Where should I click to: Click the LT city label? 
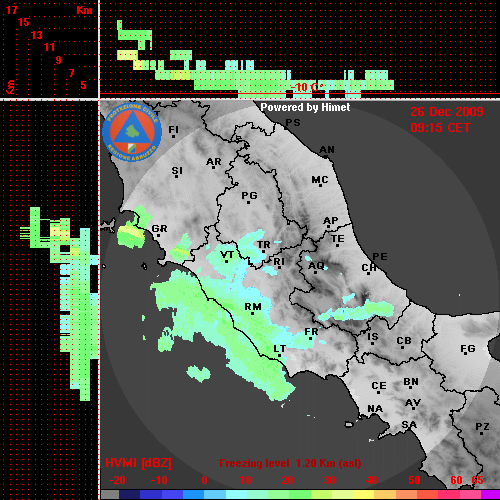279,349
